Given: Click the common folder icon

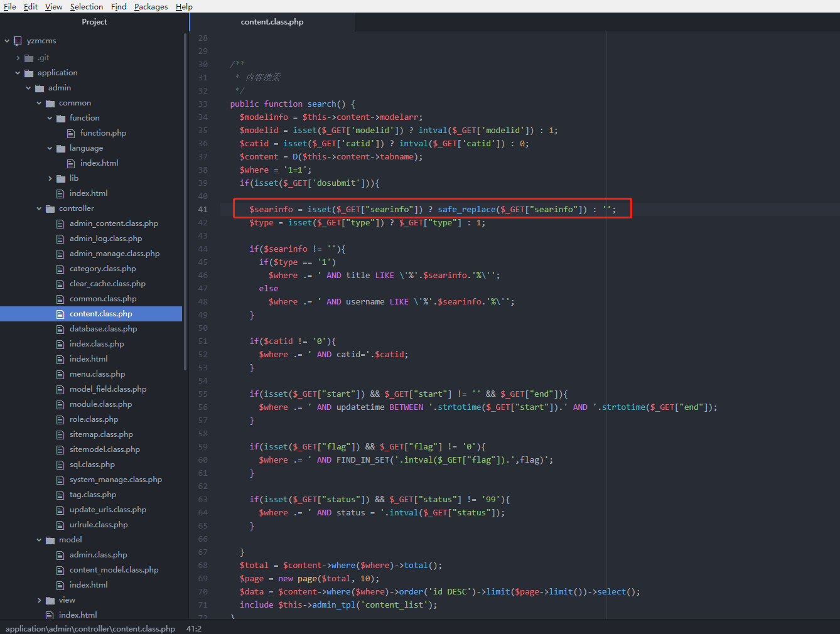Looking at the screenshot, I should 50,104.
